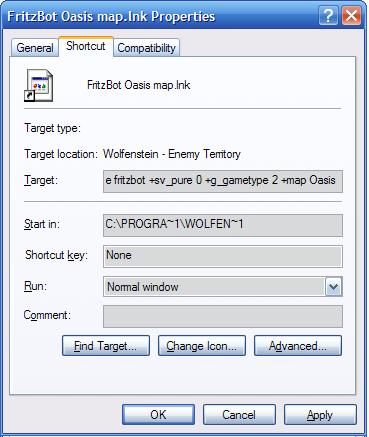The image size is (369, 437).
Task: Open Find Target...
Action: click(x=106, y=346)
